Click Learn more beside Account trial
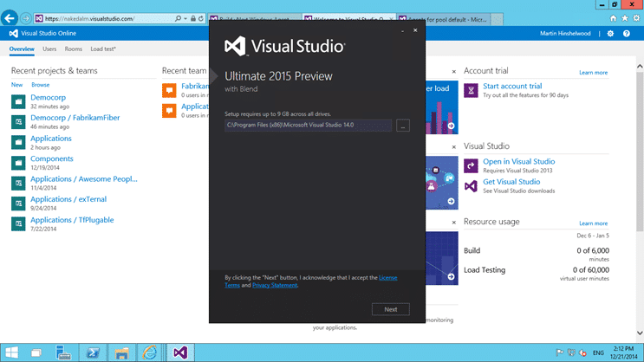This screenshot has width=644, height=362. click(x=593, y=73)
